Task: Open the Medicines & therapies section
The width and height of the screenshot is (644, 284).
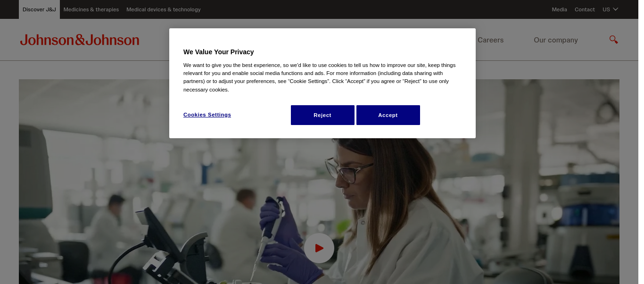Action: (x=91, y=9)
